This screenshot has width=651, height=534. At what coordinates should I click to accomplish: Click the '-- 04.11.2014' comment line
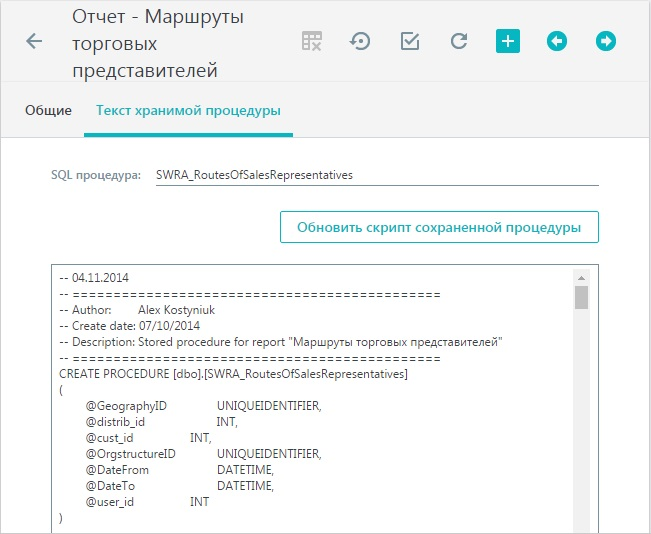[94, 278]
